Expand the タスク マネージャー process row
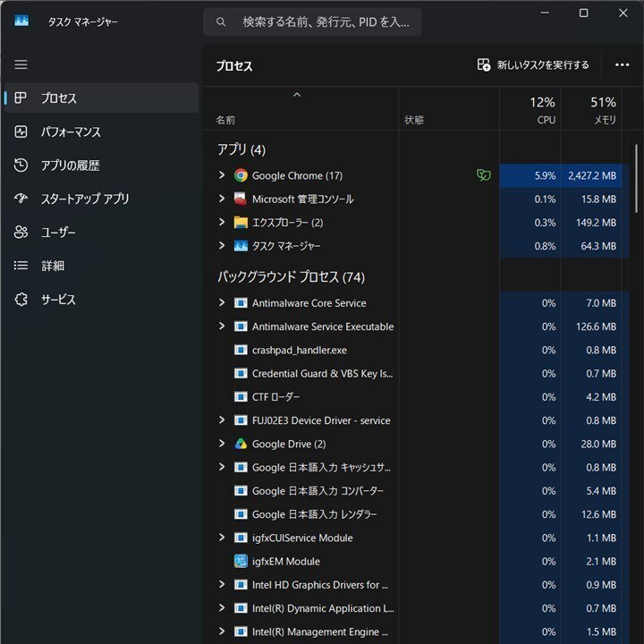644x644 pixels. pyautogui.click(x=222, y=246)
